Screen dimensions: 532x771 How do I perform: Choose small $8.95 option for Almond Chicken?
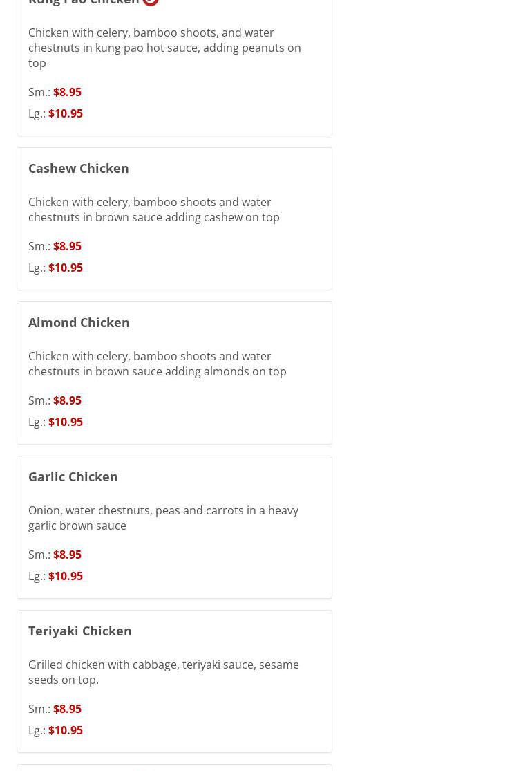point(67,400)
